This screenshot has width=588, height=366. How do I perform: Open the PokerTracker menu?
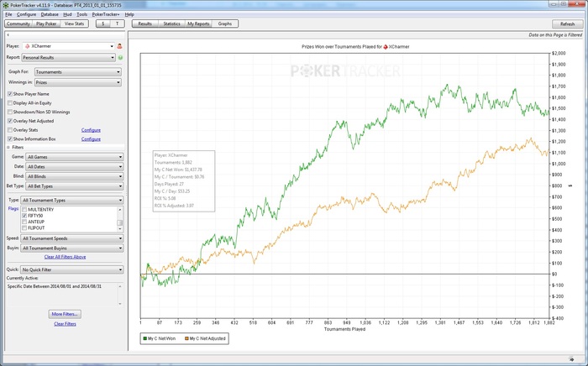105,14
